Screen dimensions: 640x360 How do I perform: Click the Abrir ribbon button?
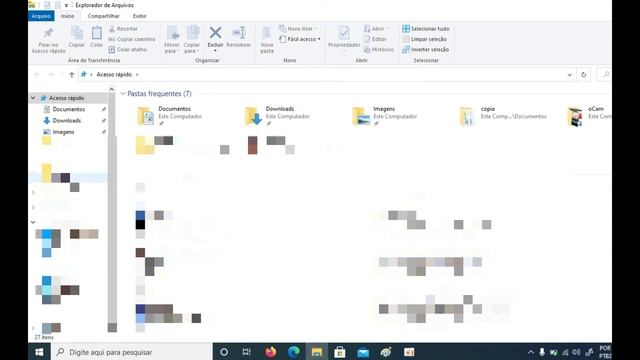(376, 29)
